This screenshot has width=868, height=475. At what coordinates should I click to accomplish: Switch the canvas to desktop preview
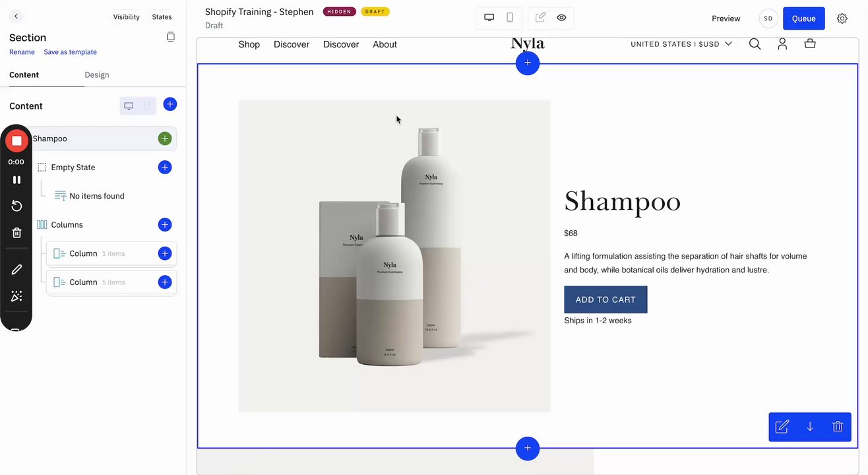pyautogui.click(x=489, y=18)
